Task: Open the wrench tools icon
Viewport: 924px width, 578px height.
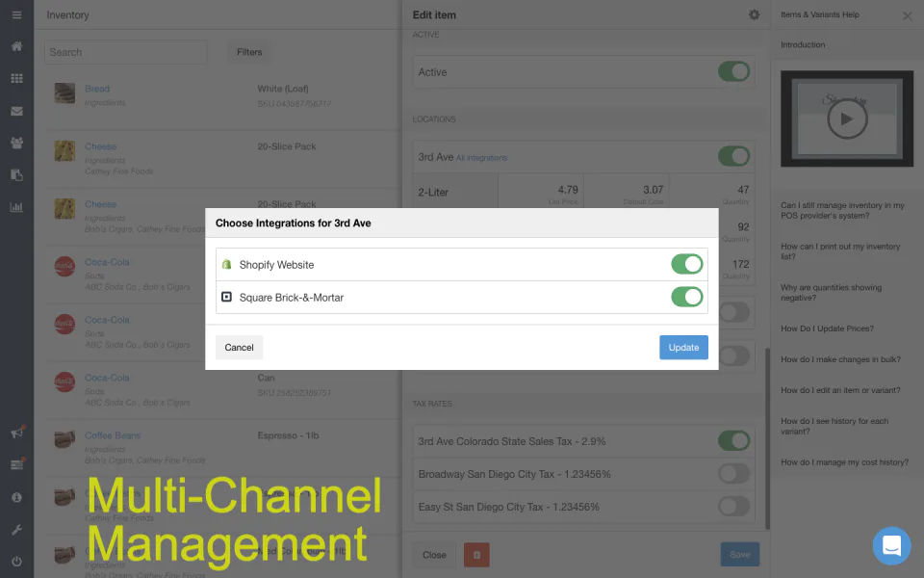Action: [x=16, y=530]
